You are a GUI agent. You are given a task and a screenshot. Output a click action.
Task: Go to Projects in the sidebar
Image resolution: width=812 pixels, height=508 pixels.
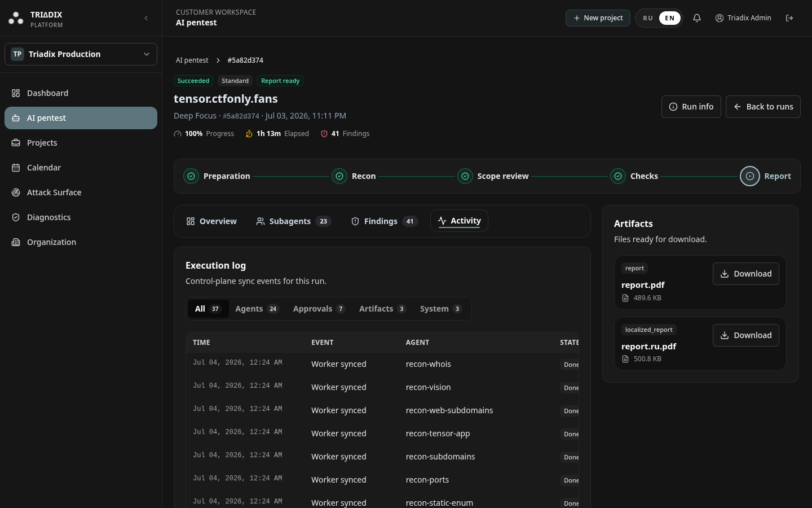[x=81, y=143]
